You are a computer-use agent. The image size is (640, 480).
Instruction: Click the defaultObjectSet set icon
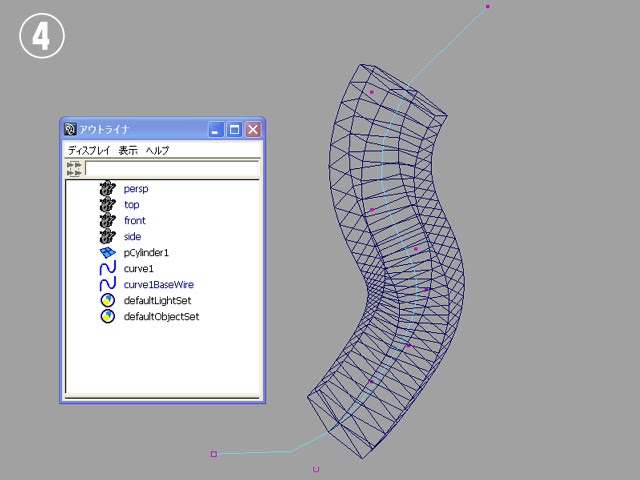pos(108,316)
